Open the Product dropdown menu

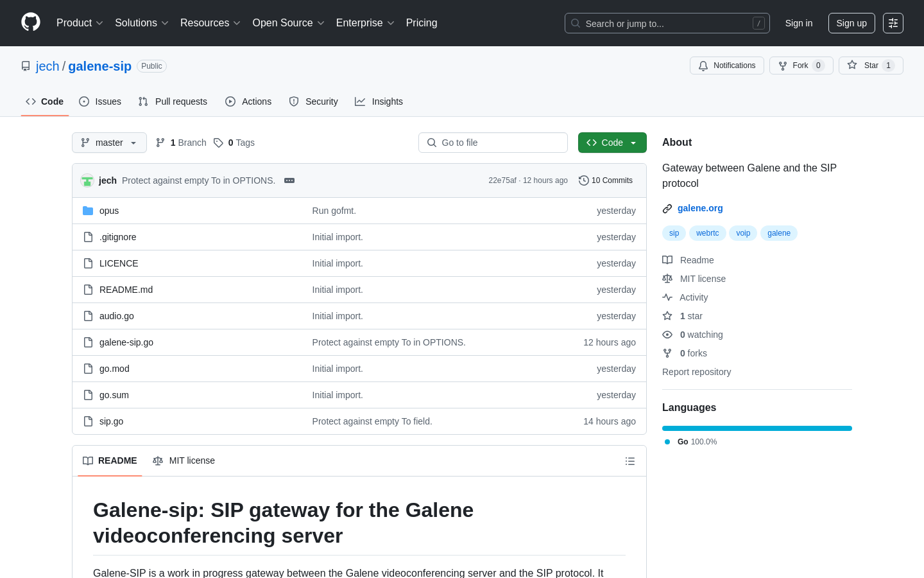pos(80,23)
